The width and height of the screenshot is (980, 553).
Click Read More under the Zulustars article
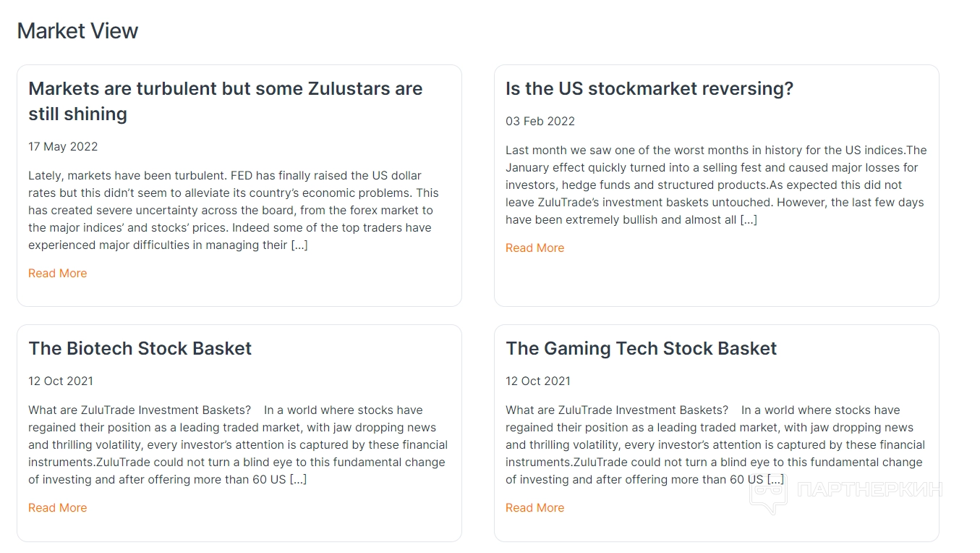[x=57, y=273]
